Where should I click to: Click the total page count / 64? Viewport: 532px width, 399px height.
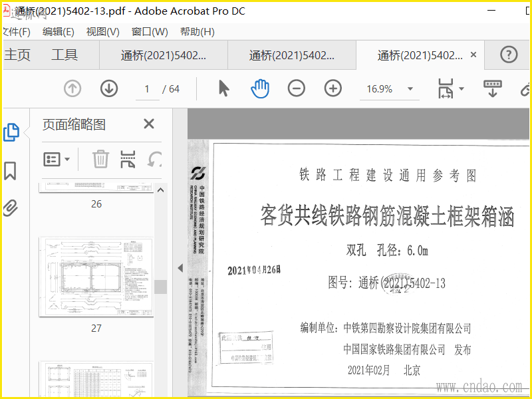pos(171,89)
